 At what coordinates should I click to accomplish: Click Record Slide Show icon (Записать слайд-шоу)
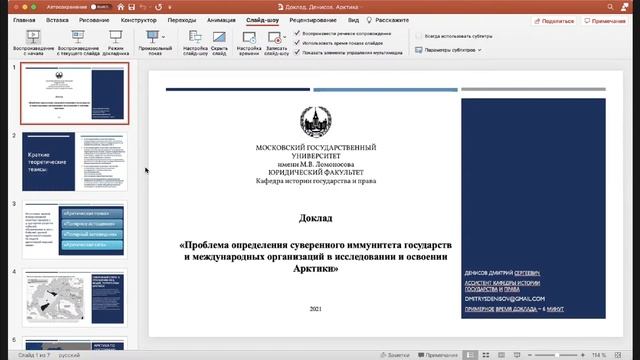click(x=274, y=38)
